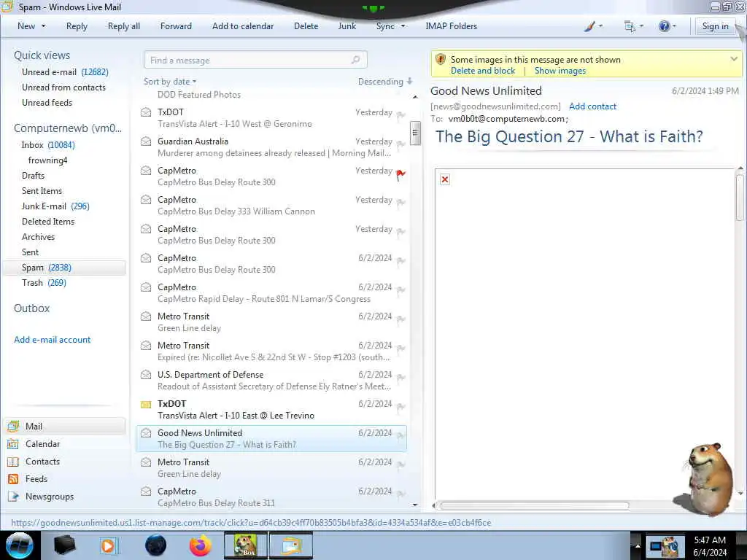This screenshot has width=747, height=560.
Task: Click Reply in the toolbar
Action: click(x=77, y=26)
